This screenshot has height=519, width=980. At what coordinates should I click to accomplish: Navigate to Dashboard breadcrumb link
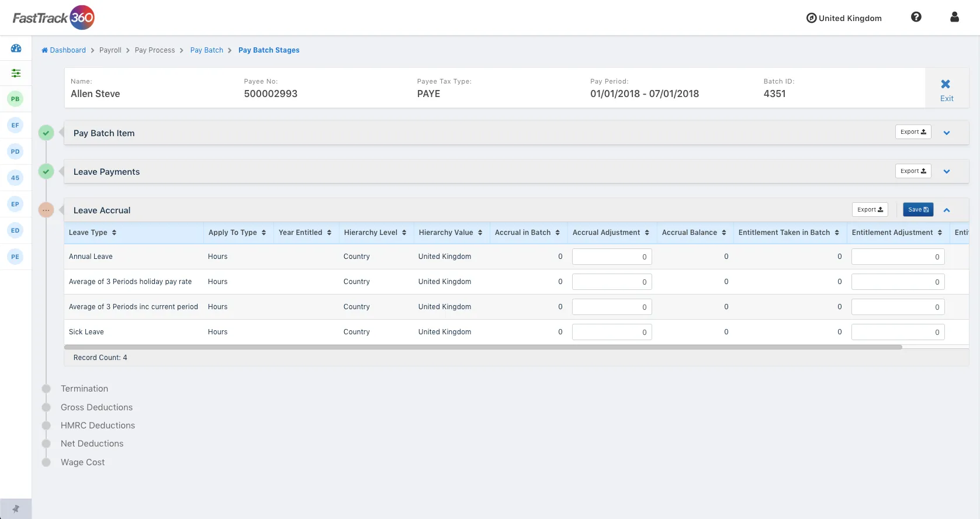coord(67,50)
